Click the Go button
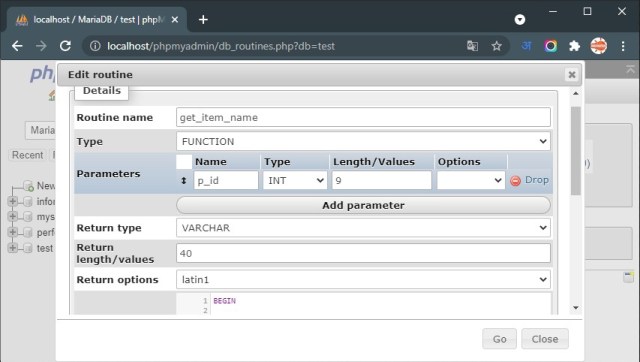The height and width of the screenshot is (362, 640). point(499,339)
